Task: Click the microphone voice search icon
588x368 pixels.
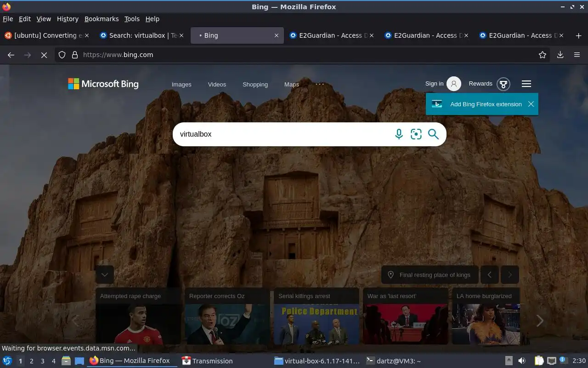Action: 399,134
